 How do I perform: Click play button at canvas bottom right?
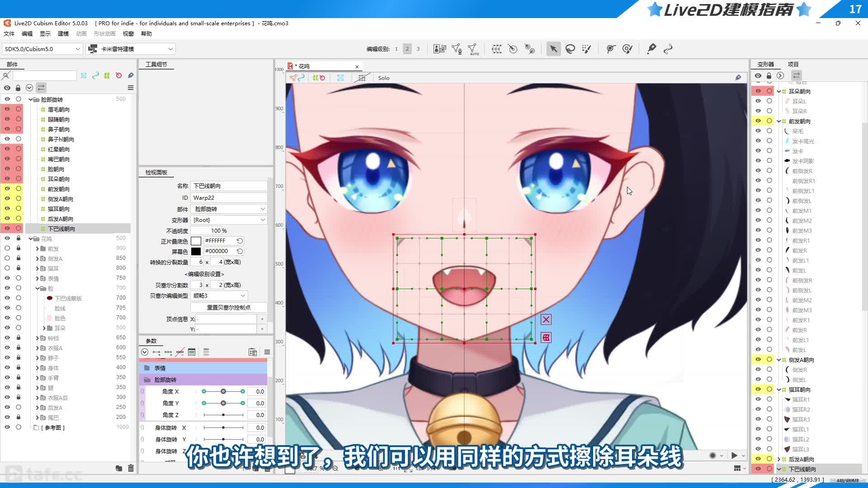(x=734, y=455)
